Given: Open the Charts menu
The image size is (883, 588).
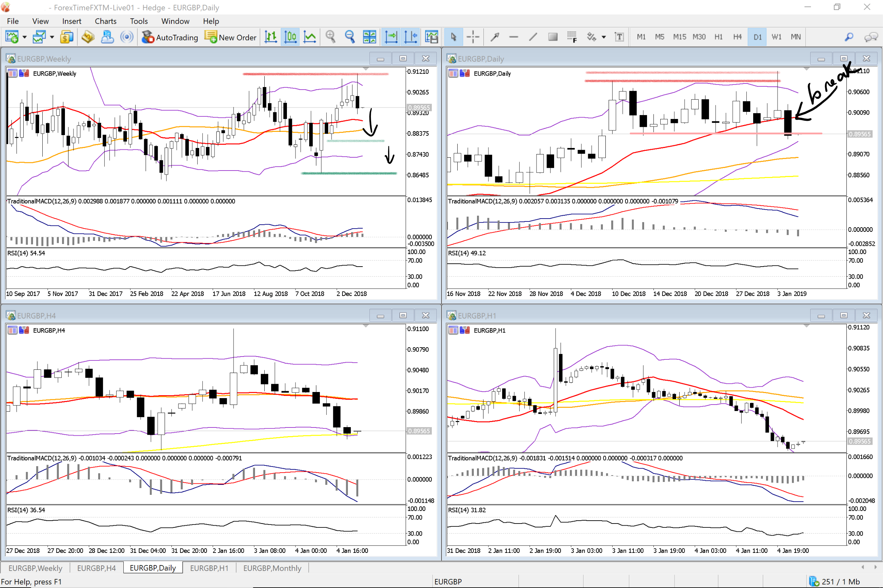Looking at the screenshot, I should [x=105, y=21].
